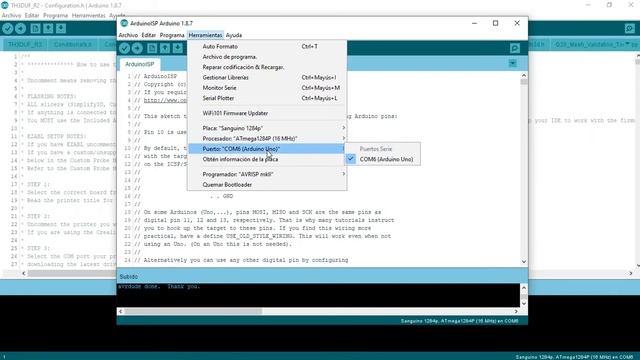Viewport: 640px width, 360px height.
Task: Open Serial Monitor icon in ArduinoISP toolbar
Action: tap(515, 48)
